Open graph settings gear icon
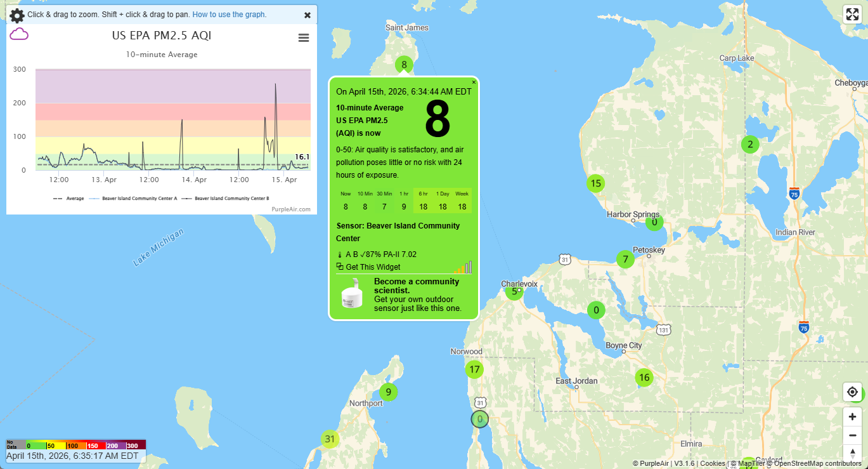 [17, 15]
